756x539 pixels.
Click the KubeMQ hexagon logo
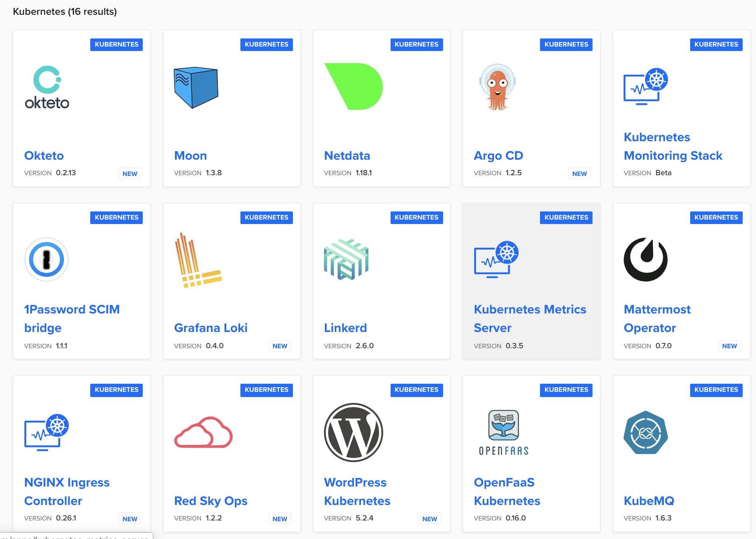tap(646, 432)
